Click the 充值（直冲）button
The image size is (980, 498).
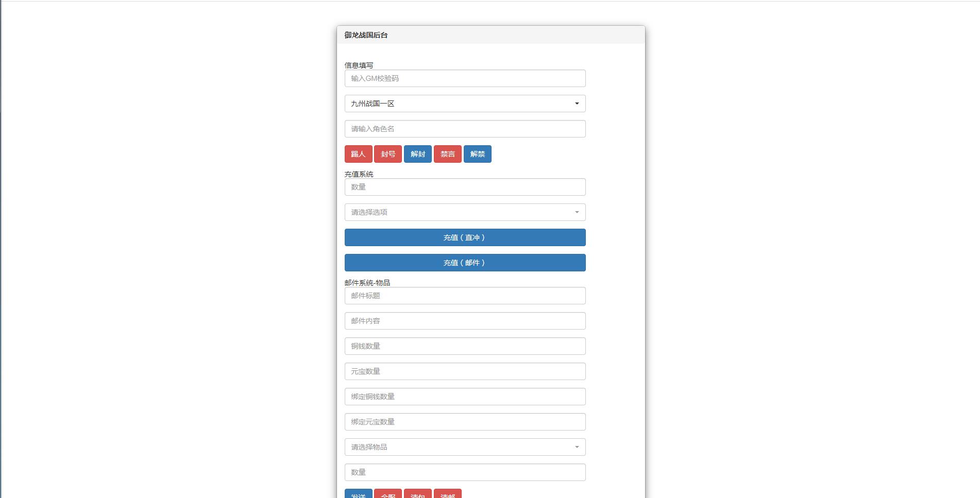click(x=465, y=237)
